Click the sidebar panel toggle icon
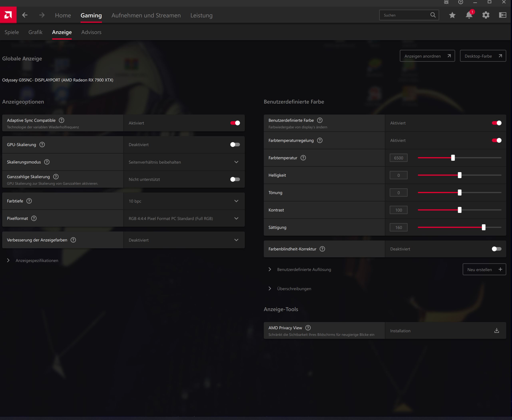The width and height of the screenshot is (512, 420). tap(503, 15)
